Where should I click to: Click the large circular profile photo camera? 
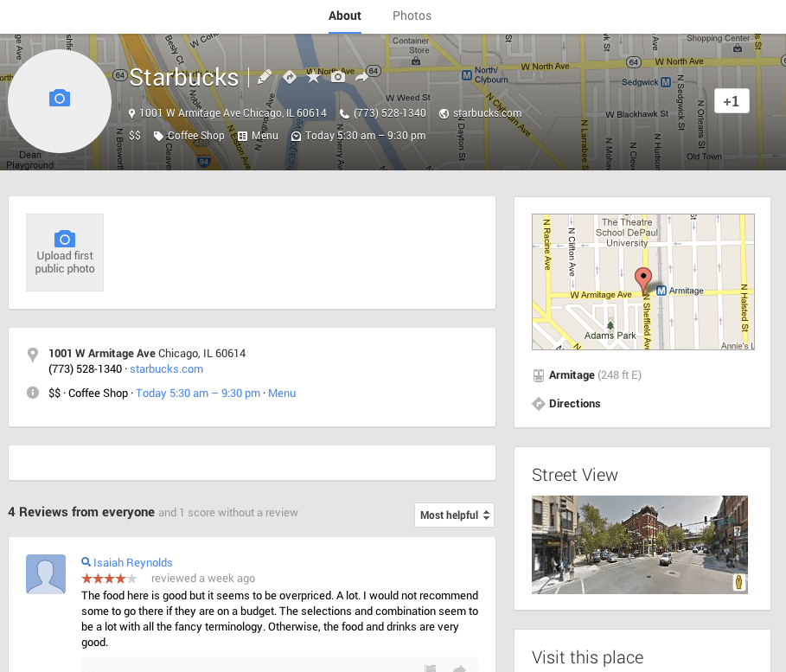point(60,101)
